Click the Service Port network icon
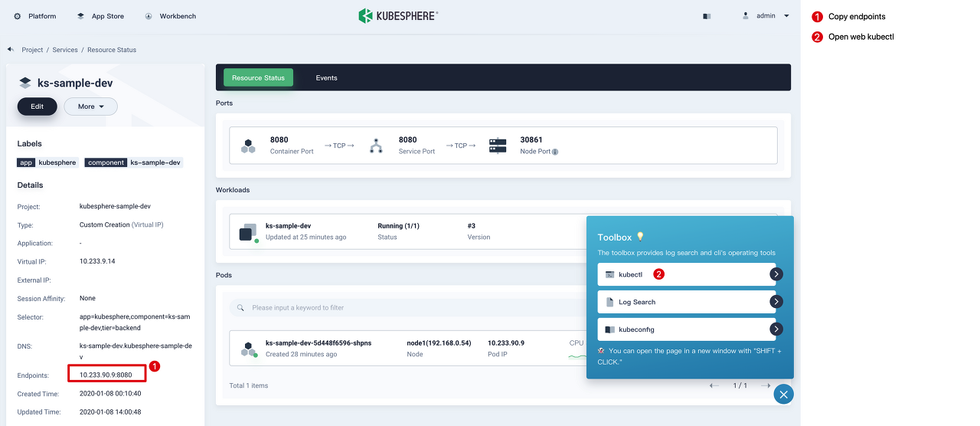 (x=376, y=146)
